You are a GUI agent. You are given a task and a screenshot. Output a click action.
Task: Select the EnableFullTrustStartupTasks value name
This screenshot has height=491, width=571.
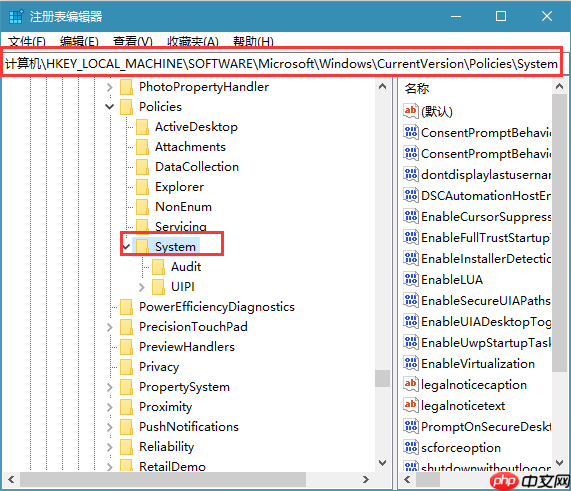point(486,237)
